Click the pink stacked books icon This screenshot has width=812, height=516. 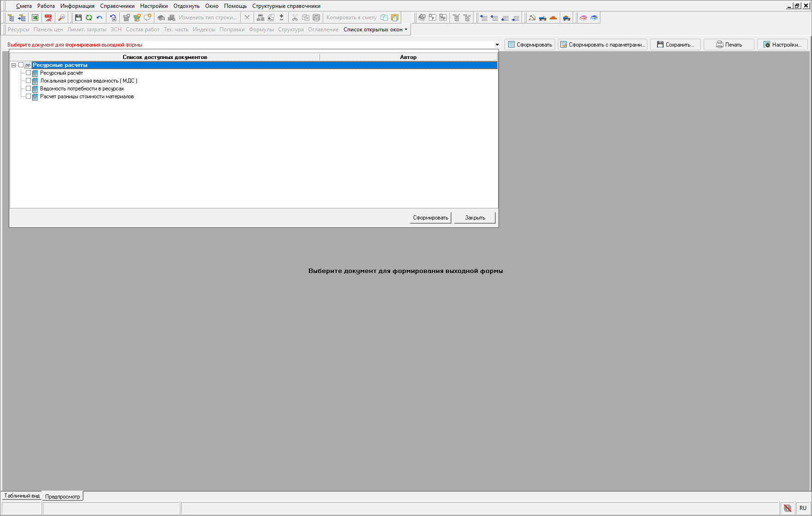point(583,18)
